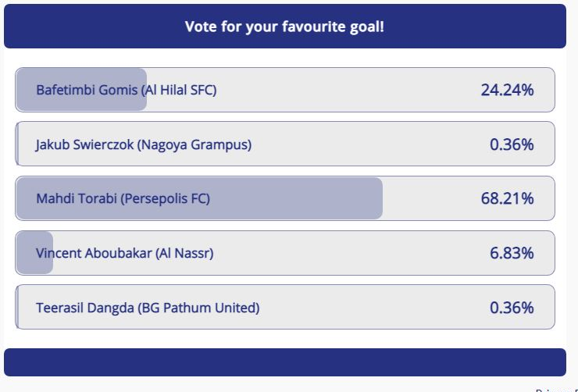578x392 pixels.
Task: Click empty middle area of Swierczok row
Action: tap(367, 144)
